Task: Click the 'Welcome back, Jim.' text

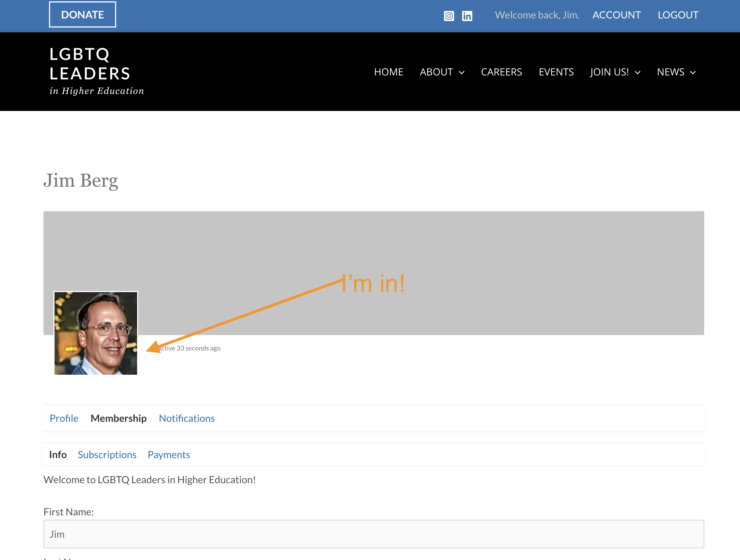Action: point(537,15)
